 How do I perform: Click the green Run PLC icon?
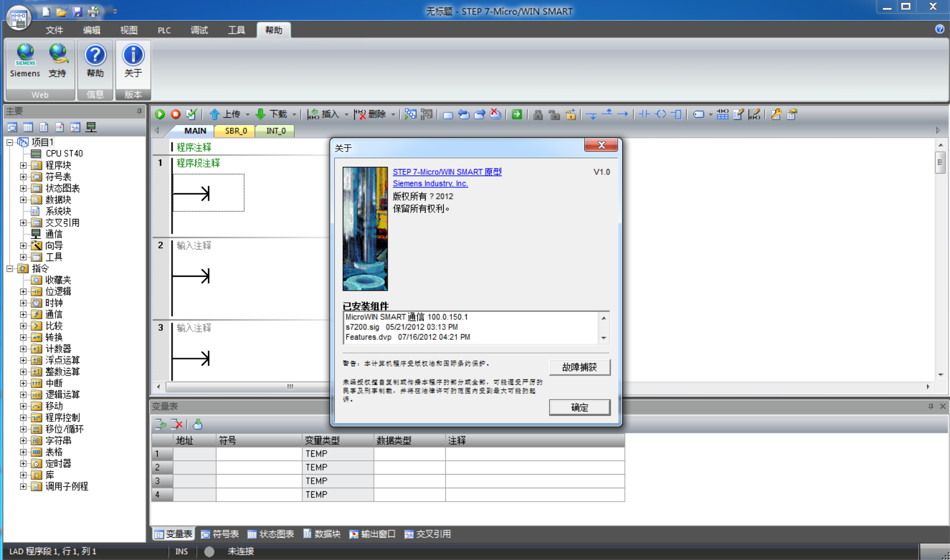(160, 115)
